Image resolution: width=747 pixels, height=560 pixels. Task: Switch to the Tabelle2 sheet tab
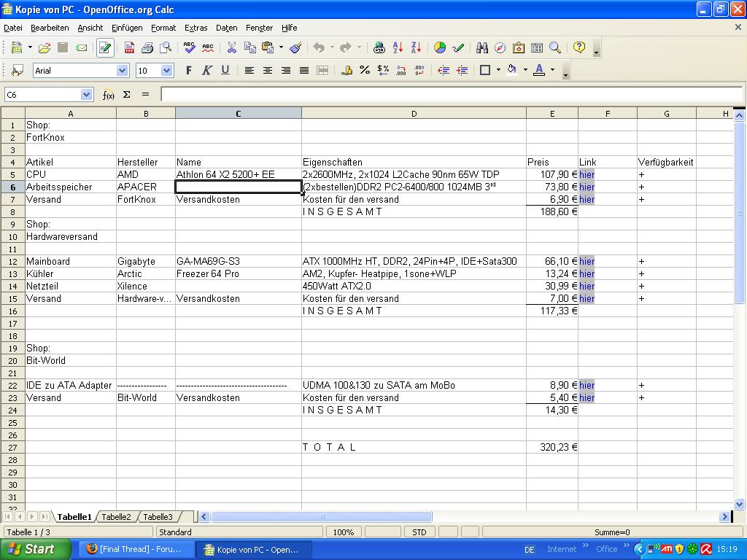coord(116,517)
